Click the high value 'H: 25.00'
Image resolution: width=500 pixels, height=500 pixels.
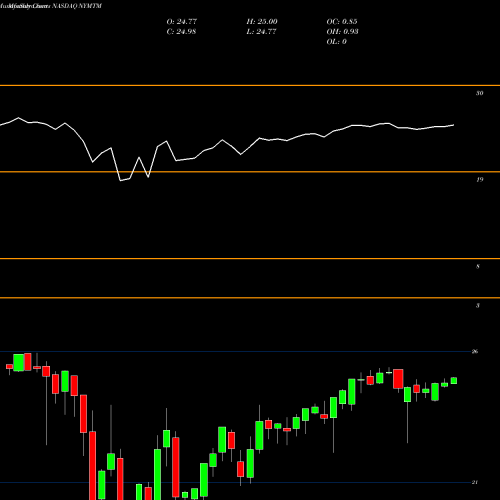[262, 21]
